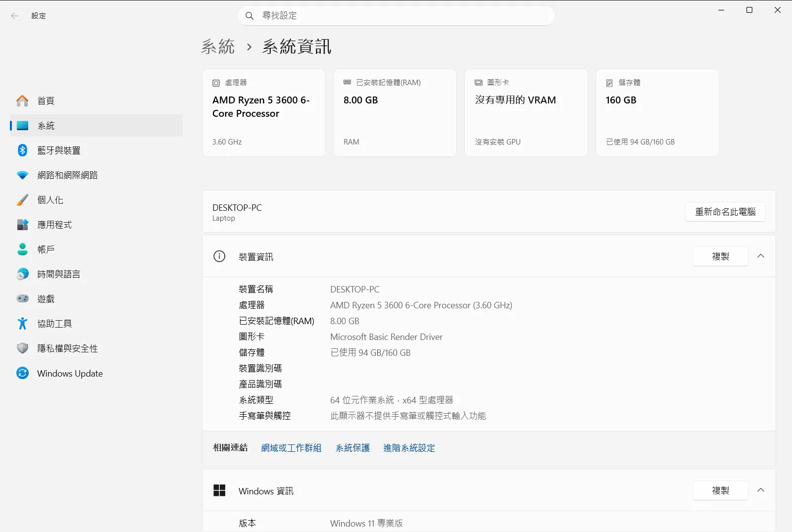Image resolution: width=792 pixels, height=532 pixels.
Task: Click the 尋找設定 search field
Action: (x=396, y=16)
